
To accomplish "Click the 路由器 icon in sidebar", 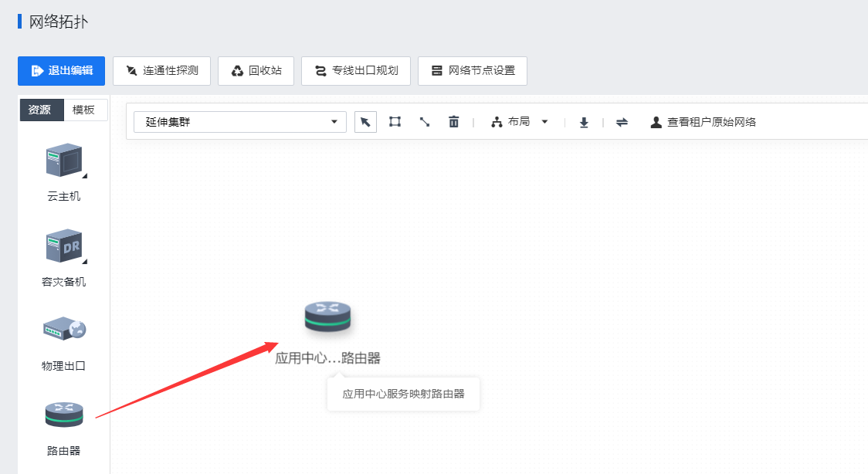I will tap(63, 415).
